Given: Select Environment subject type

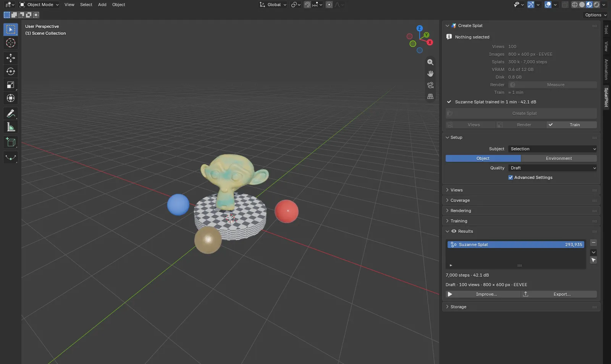Looking at the screenshot, I should [559, 158].
